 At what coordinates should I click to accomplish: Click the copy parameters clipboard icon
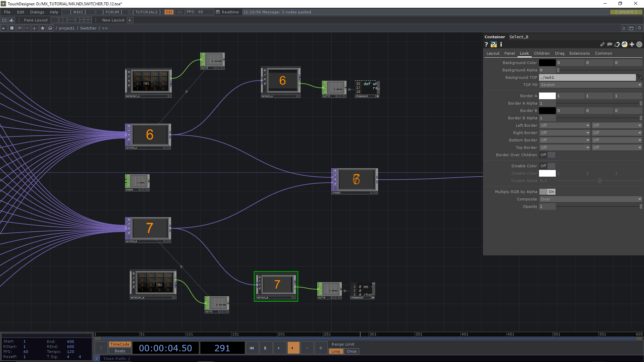click(x=617, y=44)
